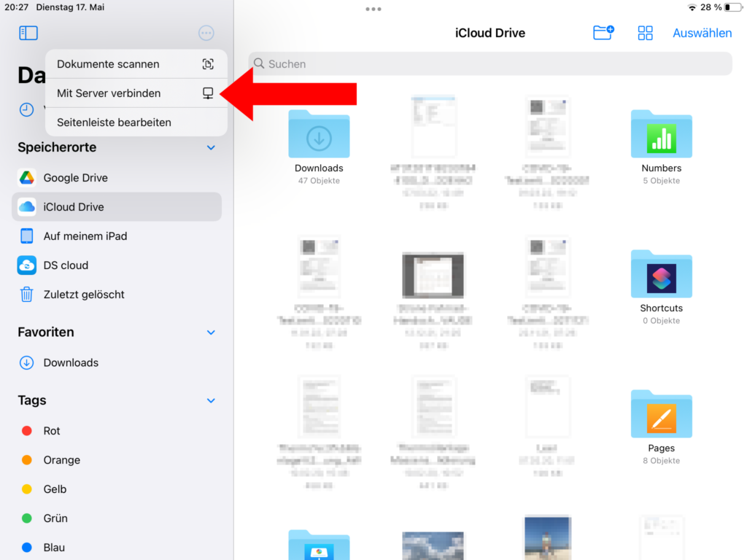Screen dimensions: 747x560
Task: Select iCloud Drive in the sidebar
Action: [117, 206]
